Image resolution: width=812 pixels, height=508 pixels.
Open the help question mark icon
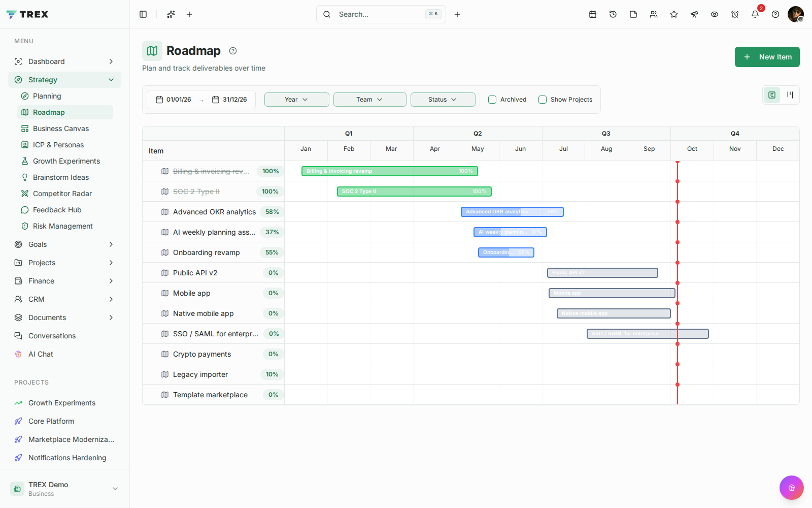(775, 14)
